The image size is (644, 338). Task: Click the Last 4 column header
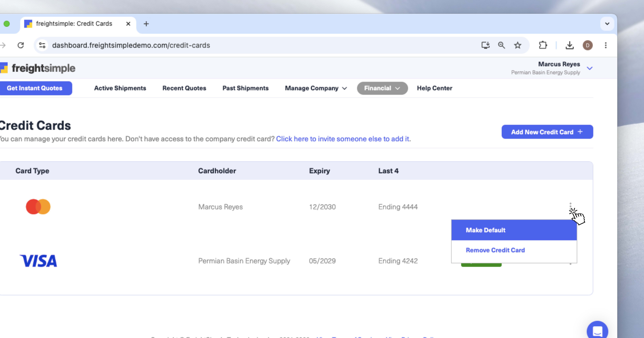pos(388,171)
